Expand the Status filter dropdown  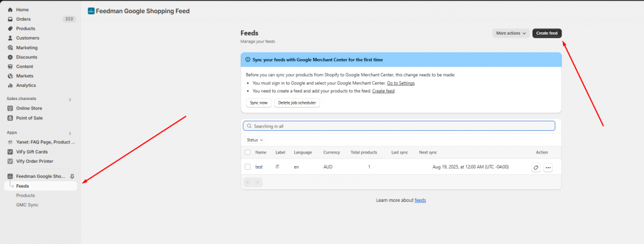point(255,140)
